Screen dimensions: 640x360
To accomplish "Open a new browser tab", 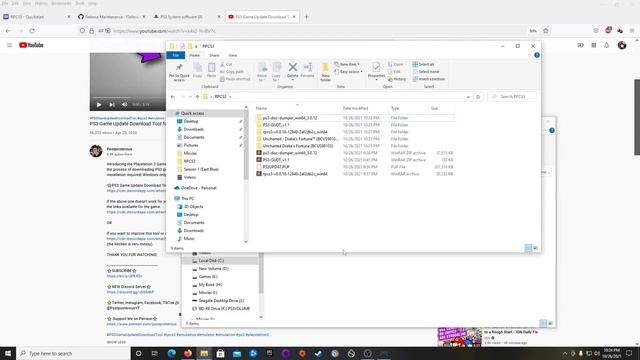I will pyautogui.click(x=306, y=17).
